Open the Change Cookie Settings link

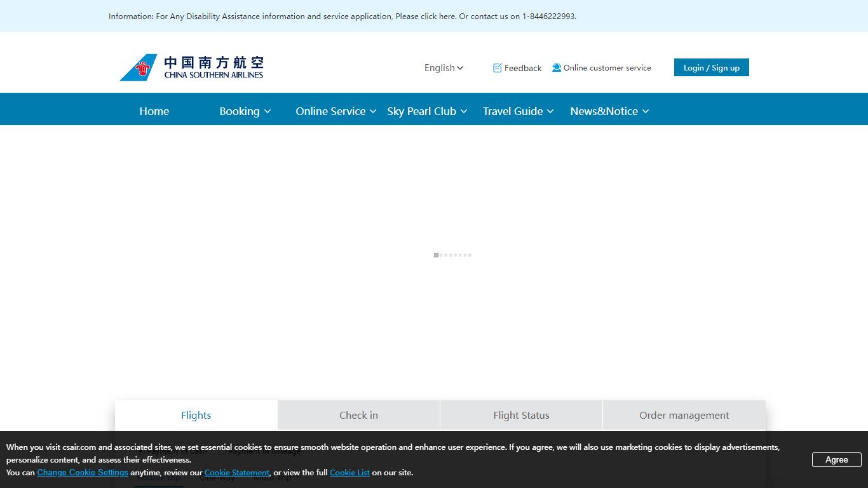tap(83, 473)
